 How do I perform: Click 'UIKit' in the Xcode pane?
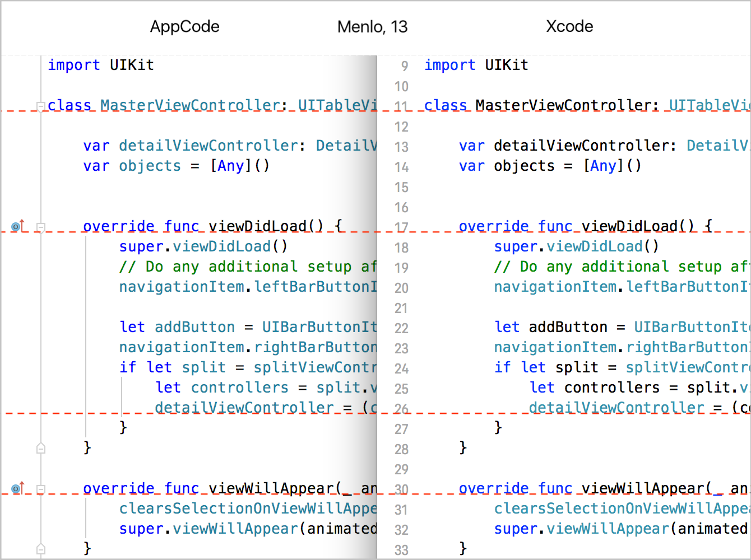507,65
